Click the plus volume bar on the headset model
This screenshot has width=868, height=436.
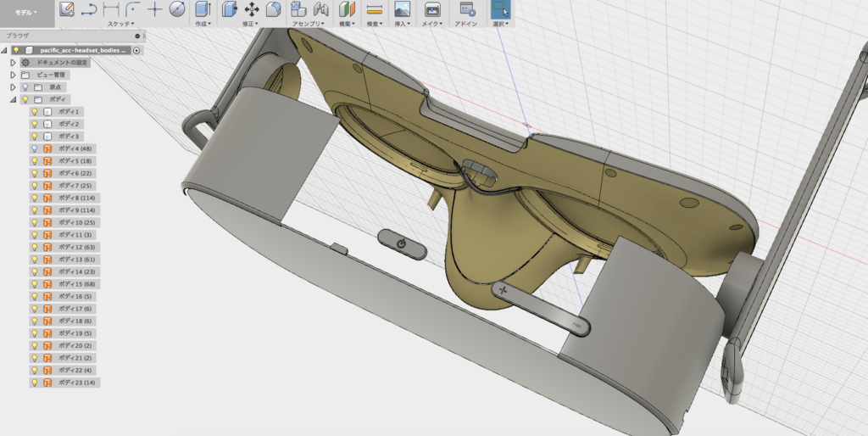(540, 308)
